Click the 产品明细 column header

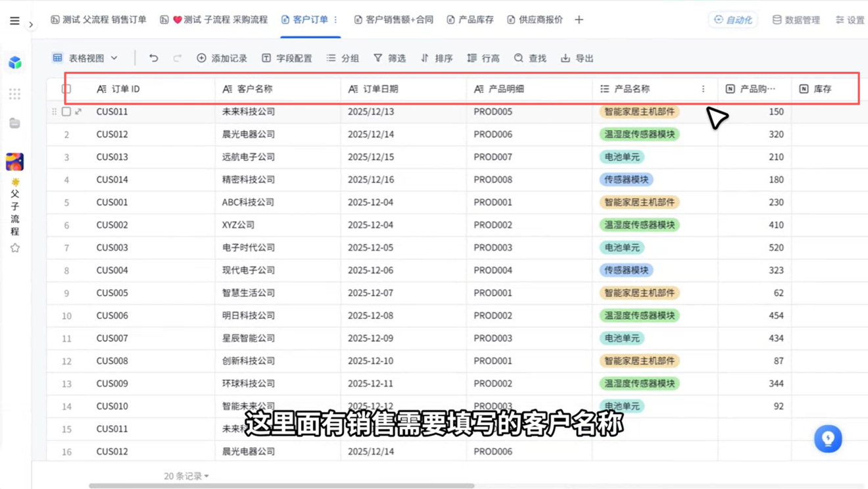(529, 89)
